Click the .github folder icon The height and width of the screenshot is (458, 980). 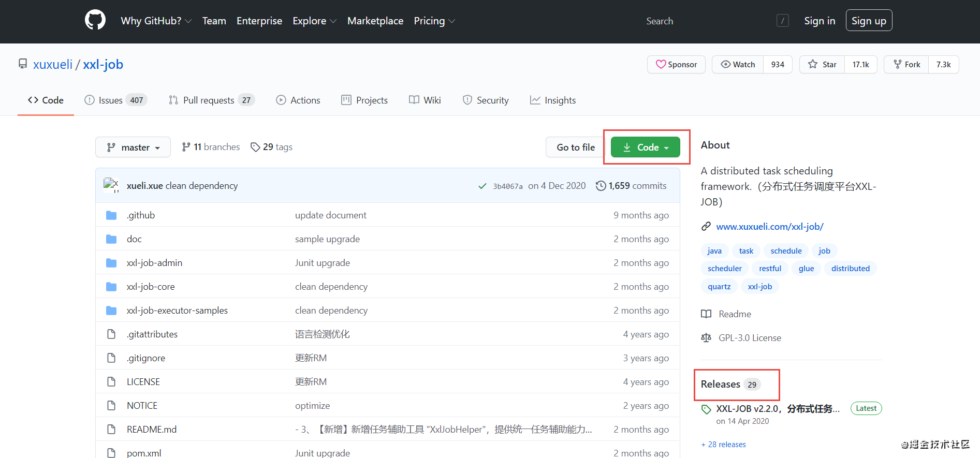click(111, 215)
